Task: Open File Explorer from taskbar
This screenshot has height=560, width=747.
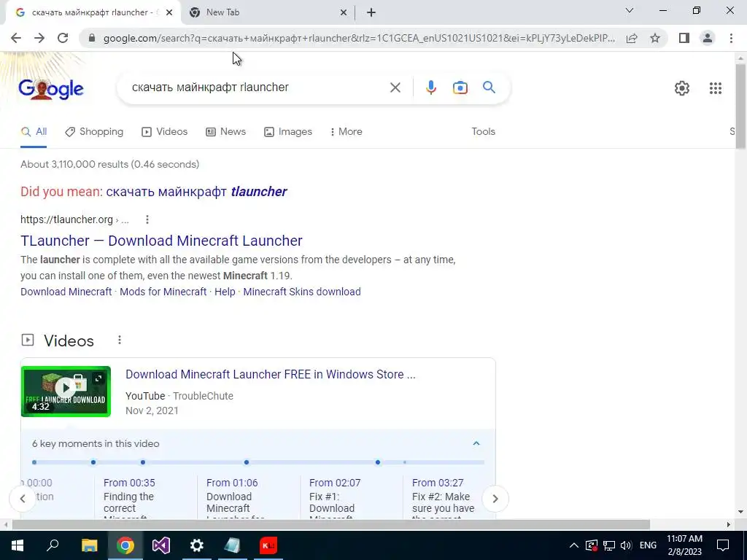Action: point(89,545)
